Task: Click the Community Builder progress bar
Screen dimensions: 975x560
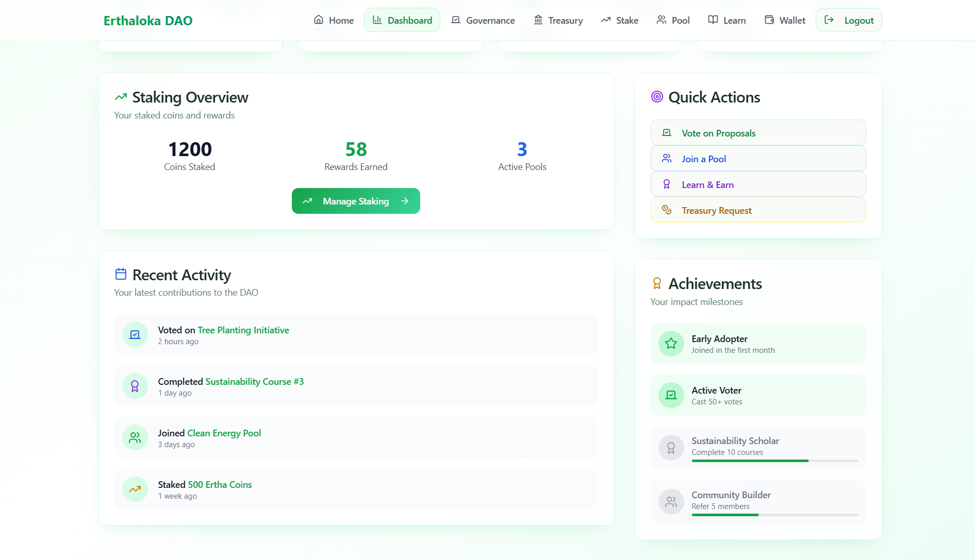Action: click(775, 515)
